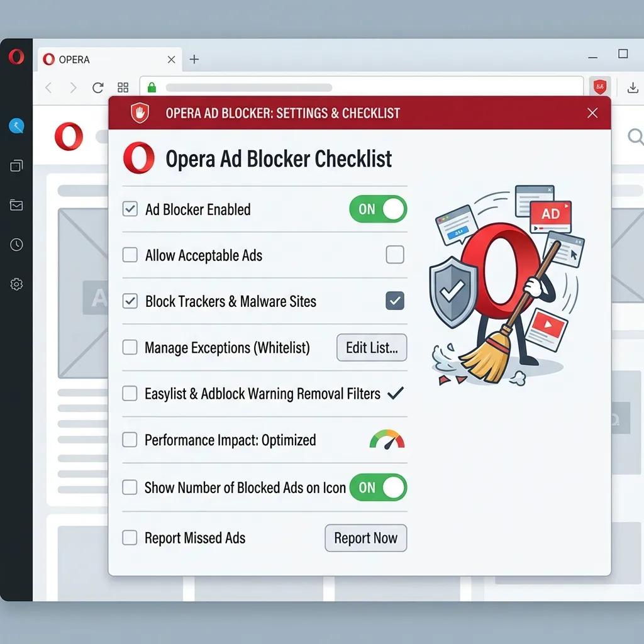Click the Report Now button
The width and height of the screenshot is (644, 644).
pyautogui.click(x=365, y=538)
